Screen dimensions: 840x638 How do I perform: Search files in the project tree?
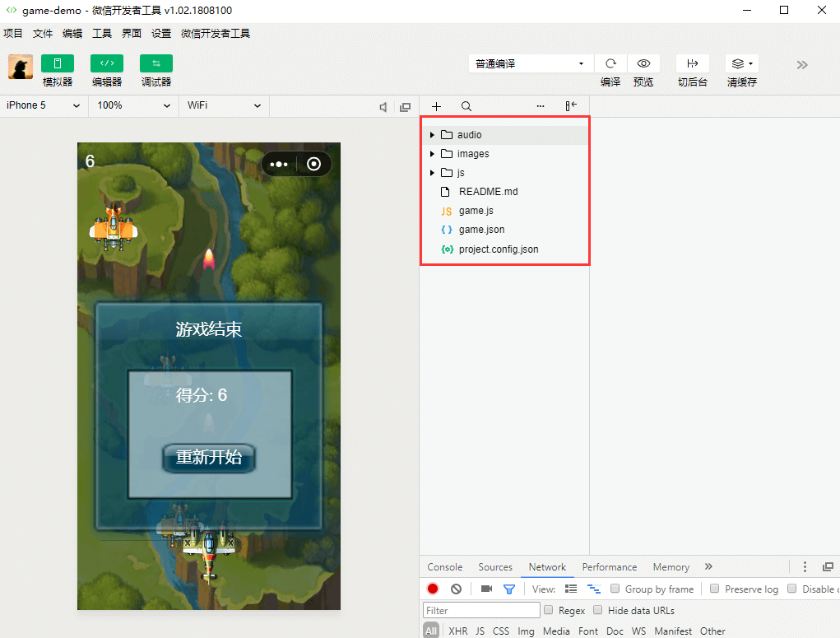pyautogui.click(x=466, y=106)
